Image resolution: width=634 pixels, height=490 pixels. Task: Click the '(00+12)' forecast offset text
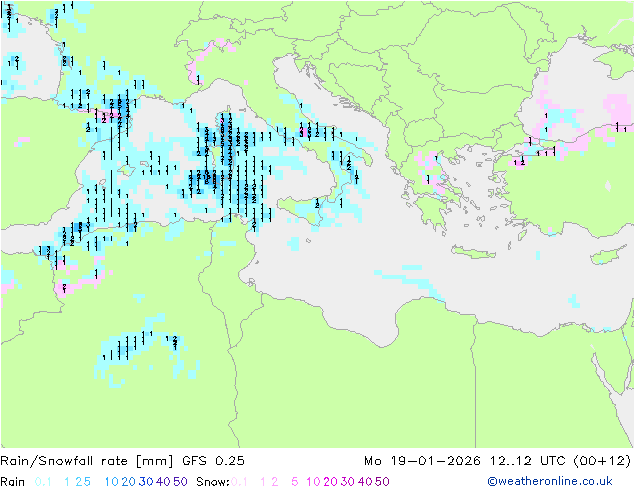click(602, 461)
